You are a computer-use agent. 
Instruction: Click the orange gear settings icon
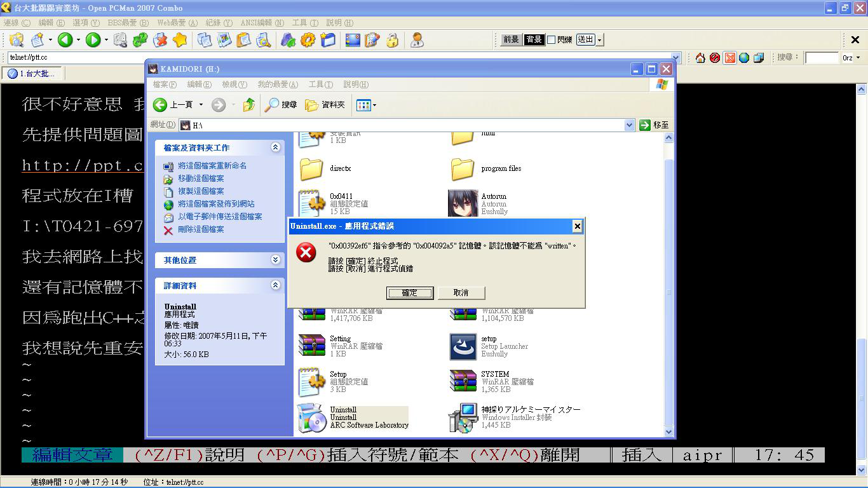coord(308,40)
